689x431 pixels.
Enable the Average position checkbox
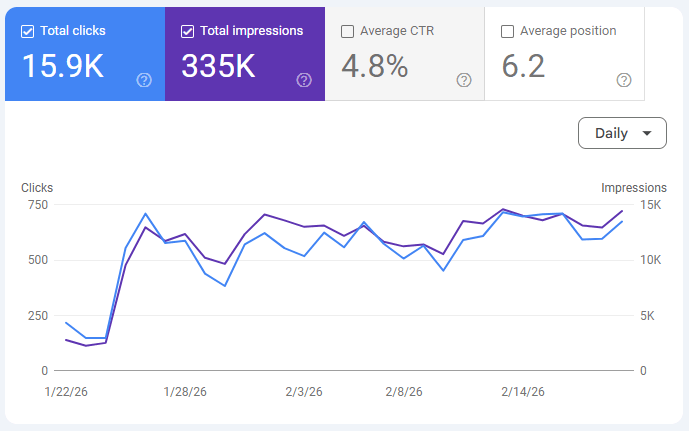point(507,32)
